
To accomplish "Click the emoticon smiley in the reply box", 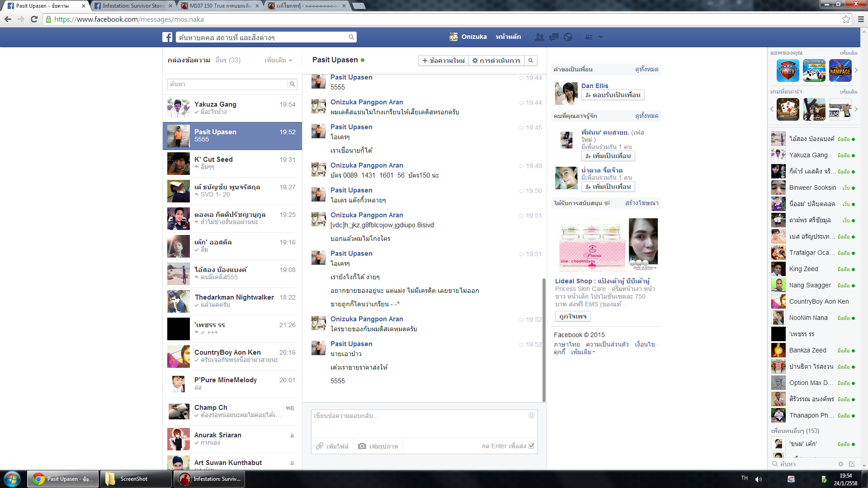I will click(532, 415).
